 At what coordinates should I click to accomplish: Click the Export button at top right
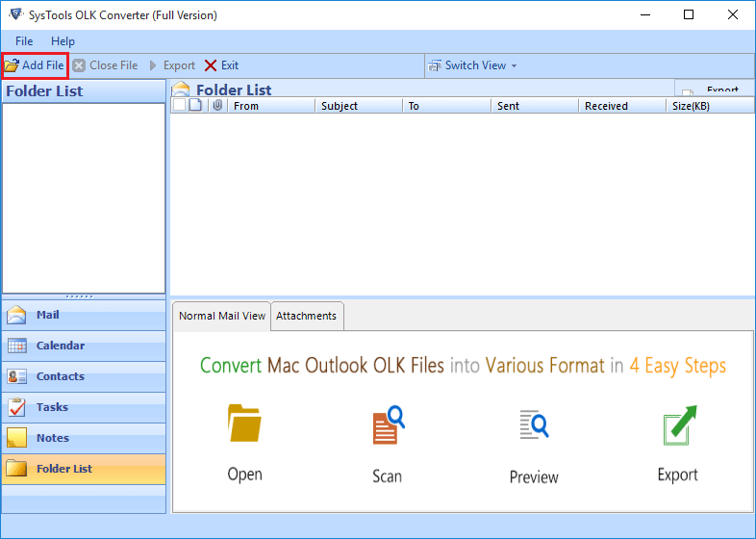tap(715, 89)
